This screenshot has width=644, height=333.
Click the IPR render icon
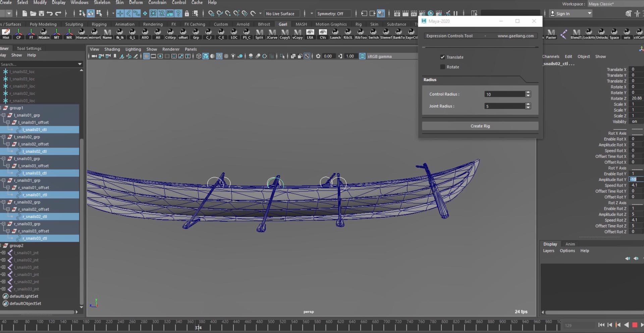click(414, 13)
